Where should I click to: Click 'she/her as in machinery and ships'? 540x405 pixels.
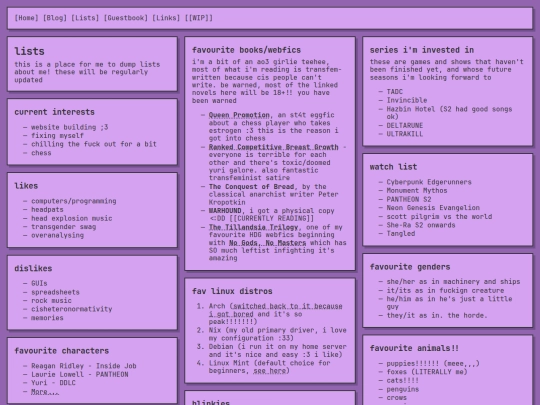click(x=453, y=282)
